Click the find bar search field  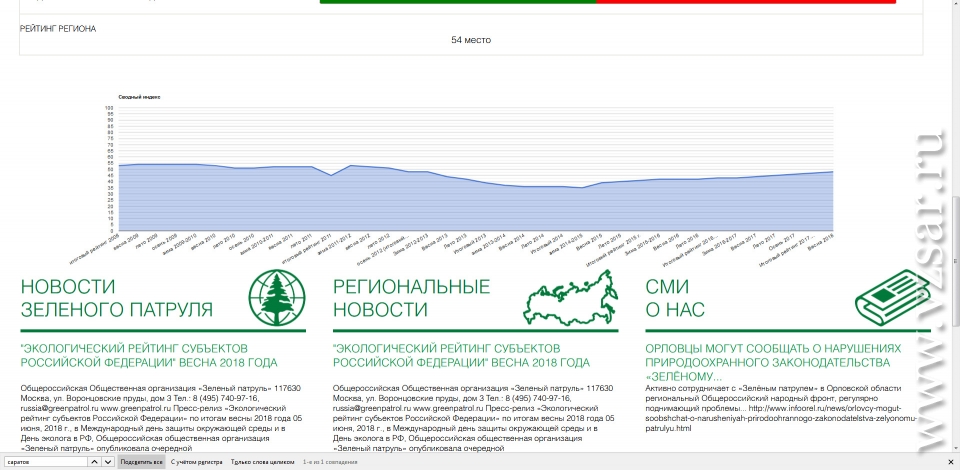(45, 463)
